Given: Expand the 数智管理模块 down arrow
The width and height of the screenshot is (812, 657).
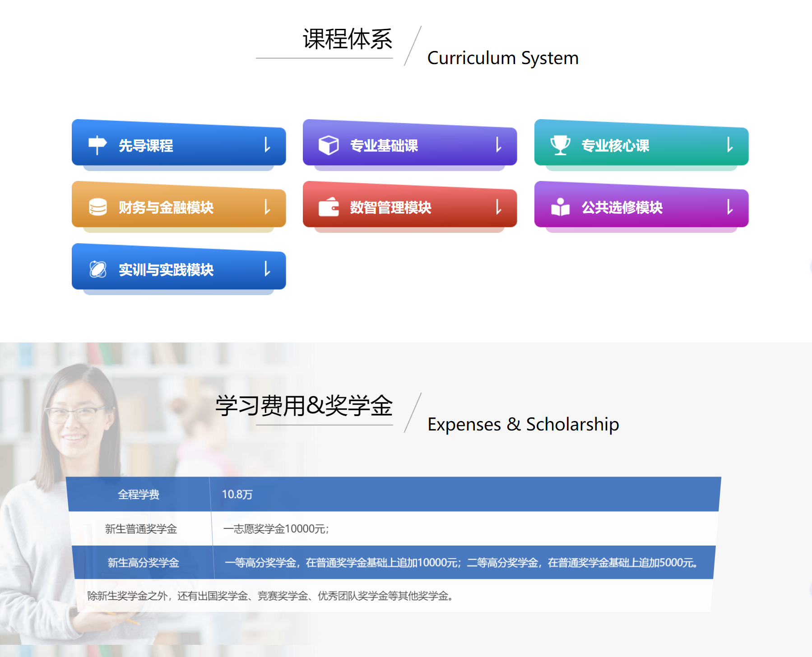Looking at the screenshot, I should pos(498,207).
